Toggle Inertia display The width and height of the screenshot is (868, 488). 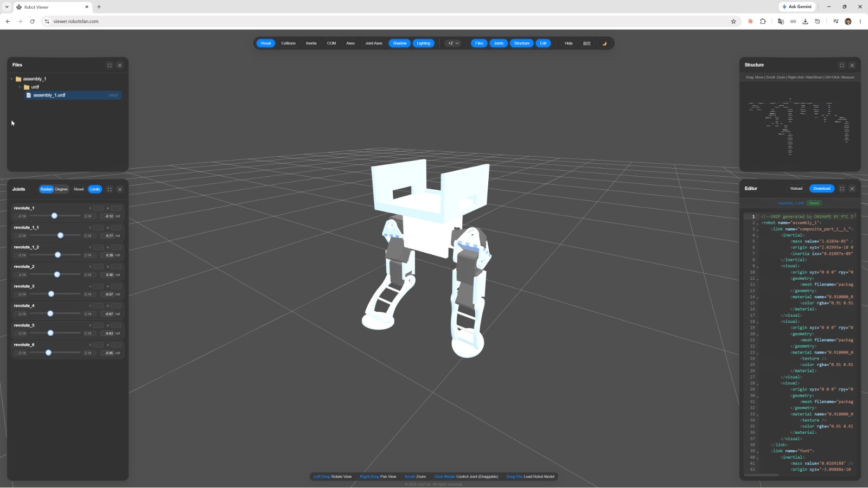(311, 43)
